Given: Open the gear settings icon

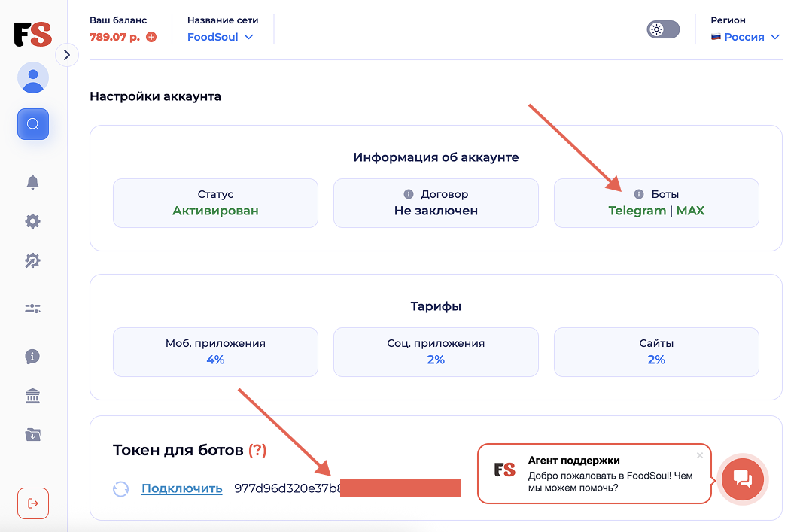Looking at the screenshot, I should pyautogui.click(x=33, y=221).
